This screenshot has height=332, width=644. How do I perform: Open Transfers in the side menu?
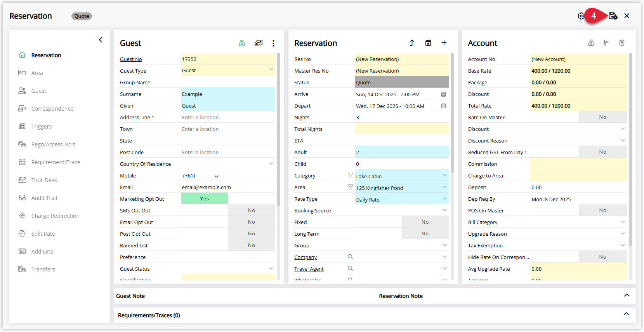point(43,269)
